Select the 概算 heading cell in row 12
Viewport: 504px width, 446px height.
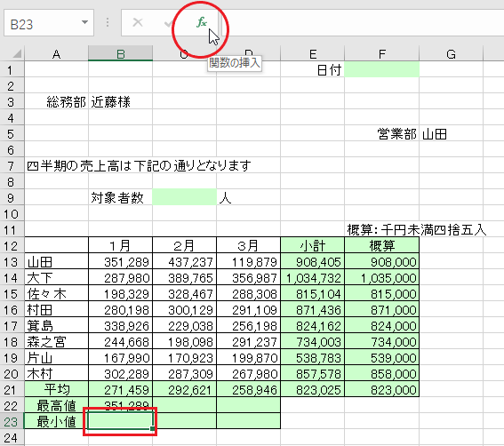(x=382, y=245)
